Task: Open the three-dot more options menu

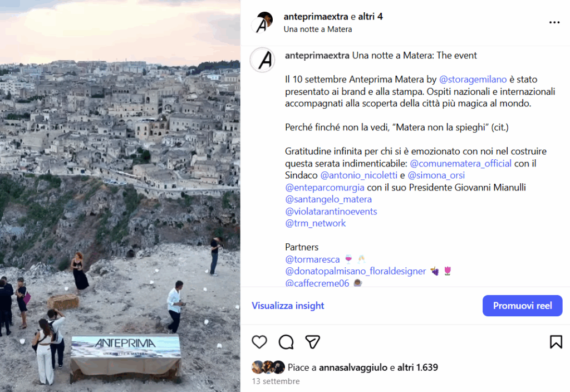Action: click(554, 23)
